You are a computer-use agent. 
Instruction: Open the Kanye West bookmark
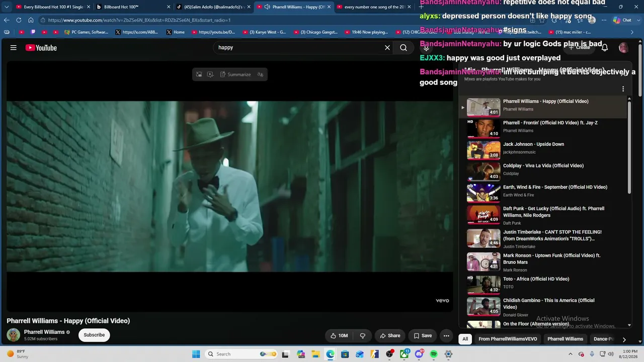coord(264,32)
